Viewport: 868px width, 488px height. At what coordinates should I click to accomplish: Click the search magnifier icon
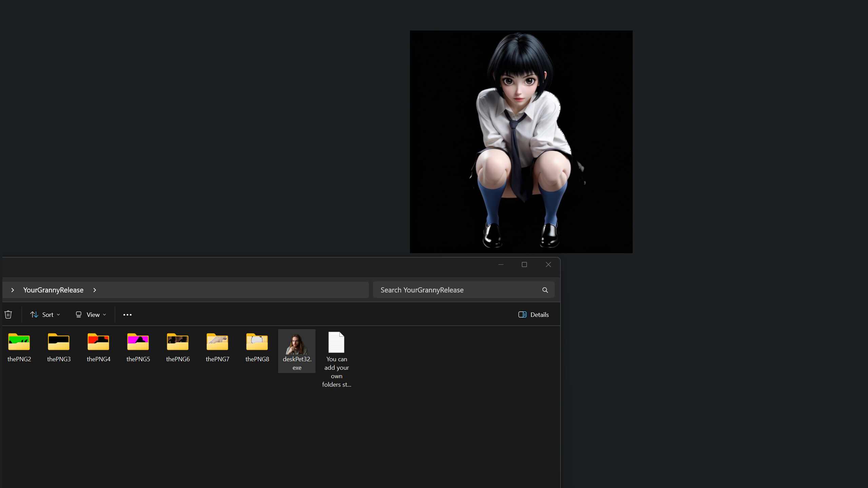pyautogui.click(x=545, y=290)
